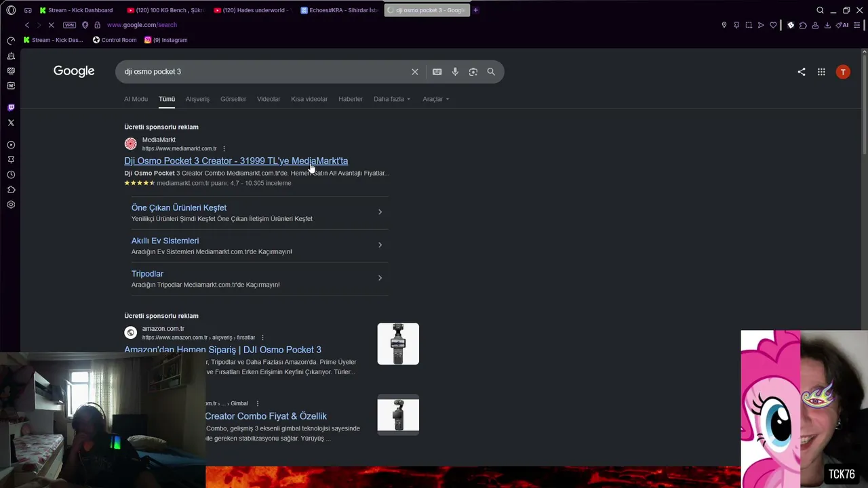Viewport: 868px width, 488px height.
Task: Open Amazon'dan Hemen Sipariş link
Action: 222,350
